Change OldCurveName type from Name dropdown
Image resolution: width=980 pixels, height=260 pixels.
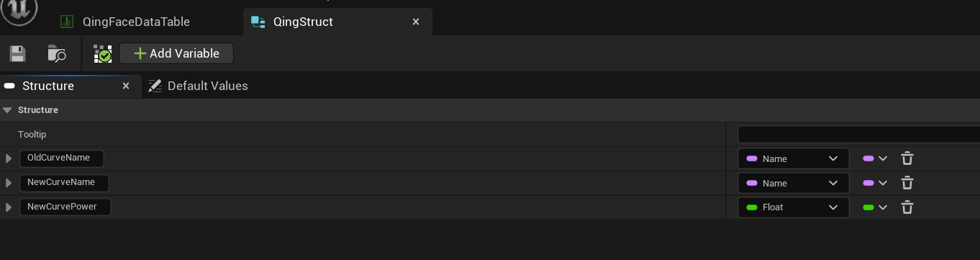click(x=793, y=158)
